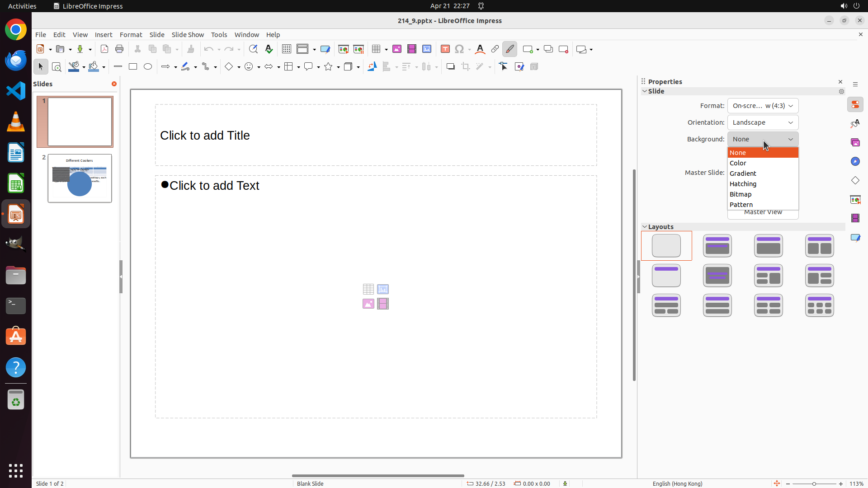868x488 pixels.
Task: Open the Orientation Landscape combo box
Action: tap(763, 122)
